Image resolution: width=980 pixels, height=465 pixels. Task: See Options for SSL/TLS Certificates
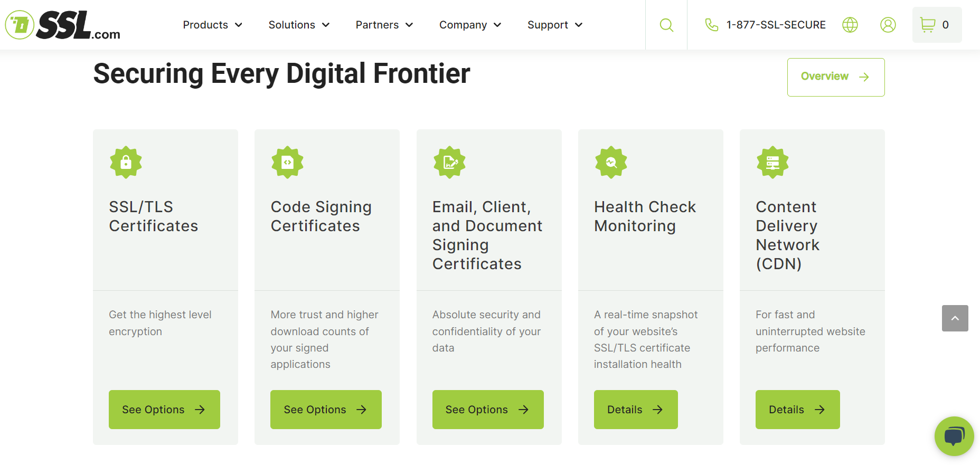[x=164, y=410]
